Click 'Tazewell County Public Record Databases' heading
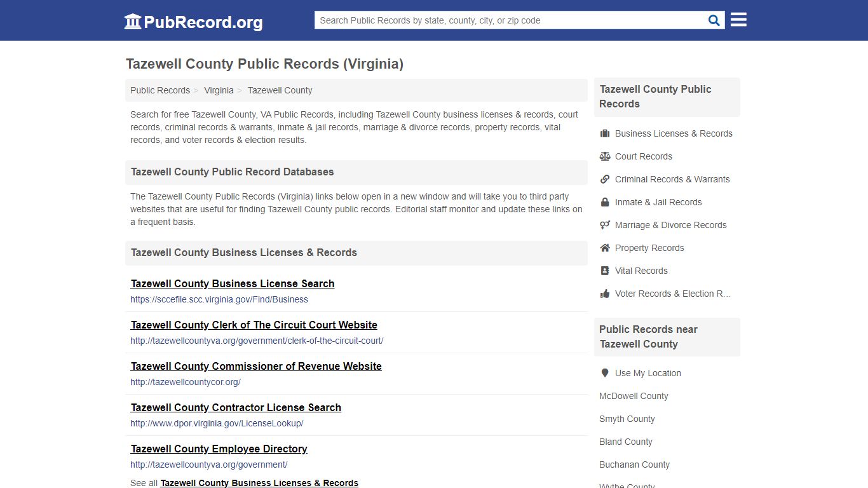The height and width of the screenshot is (488, 868). (233, 172)
